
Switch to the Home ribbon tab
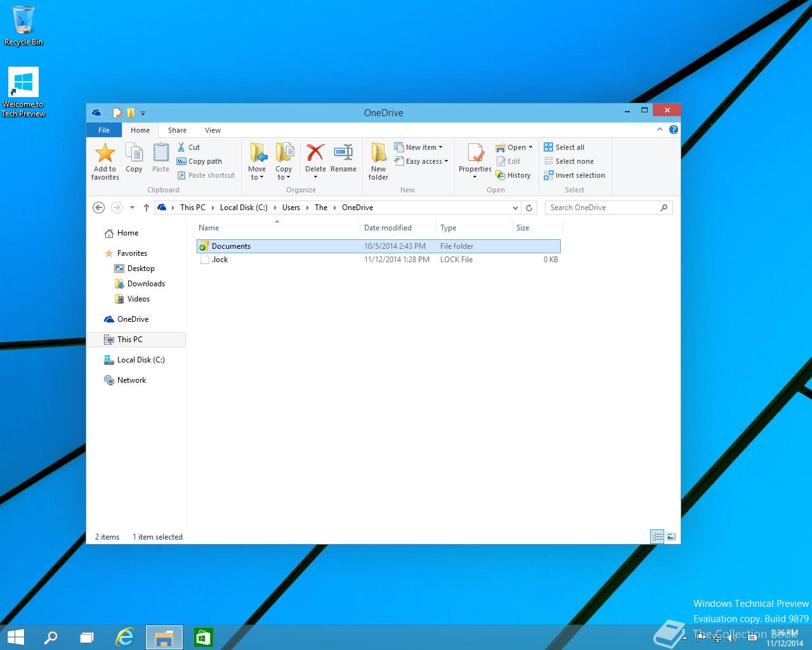140,130
